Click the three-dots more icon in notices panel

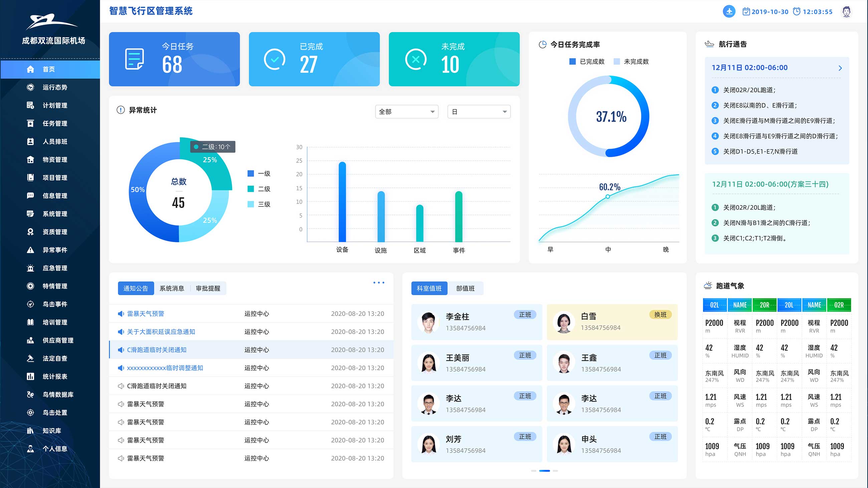click(x=379, y=283)
